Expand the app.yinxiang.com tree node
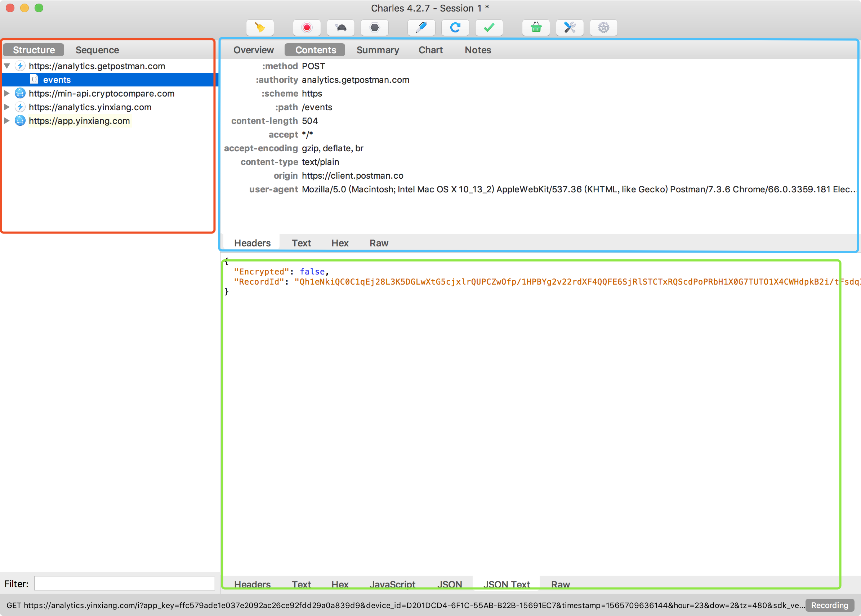The image size is (861, 616). [x=7, y=121]
